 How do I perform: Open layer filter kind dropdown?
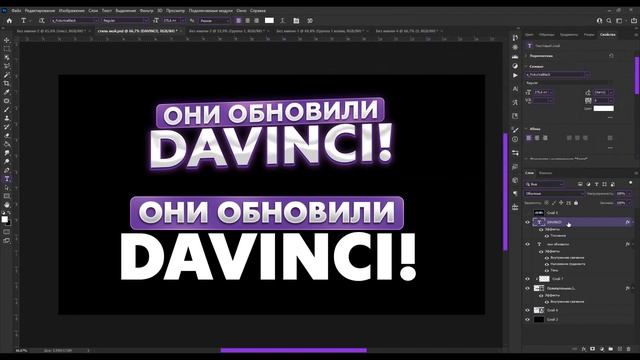pyautogui.click(x=544, y=184)
